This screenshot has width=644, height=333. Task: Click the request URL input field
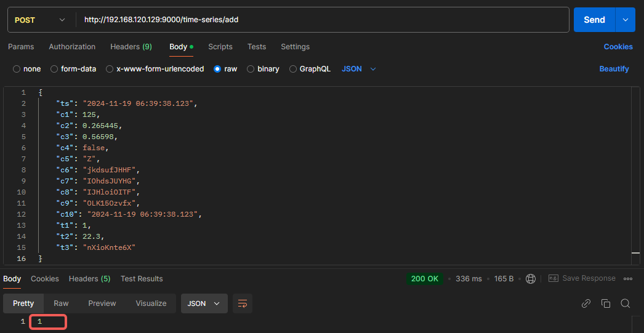320,20
